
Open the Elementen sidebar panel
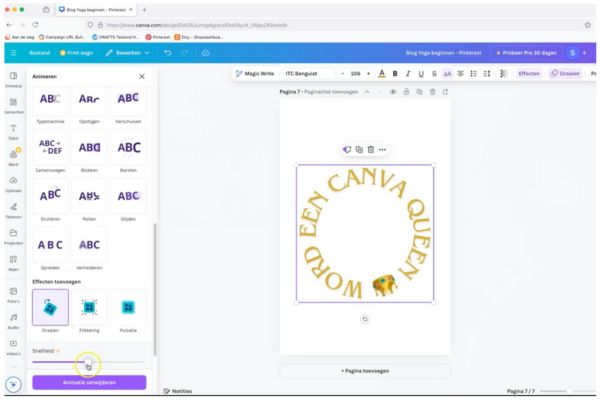click(13, 105)
